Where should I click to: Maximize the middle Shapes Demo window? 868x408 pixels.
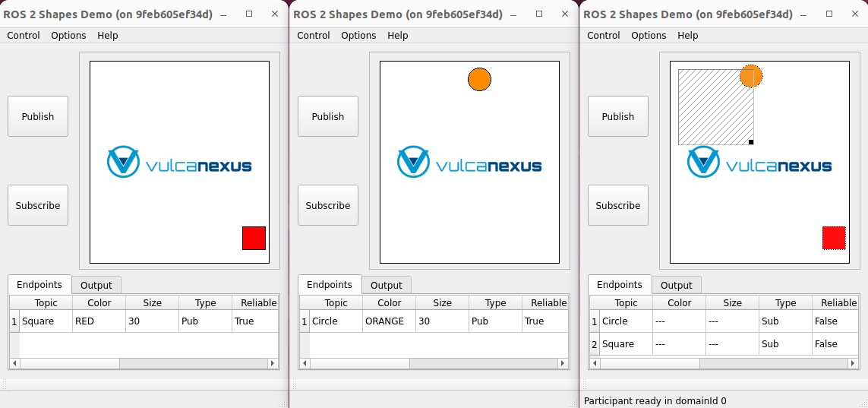[x=539, y=14]
